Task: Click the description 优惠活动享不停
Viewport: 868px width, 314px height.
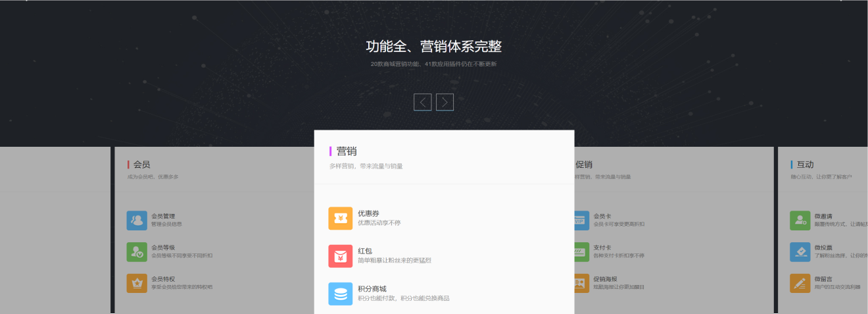Action: 379,223
